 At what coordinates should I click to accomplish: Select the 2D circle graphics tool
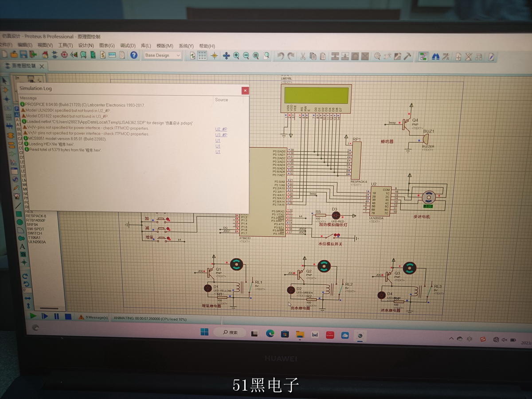pyautogui.click(x=20, y=222)
